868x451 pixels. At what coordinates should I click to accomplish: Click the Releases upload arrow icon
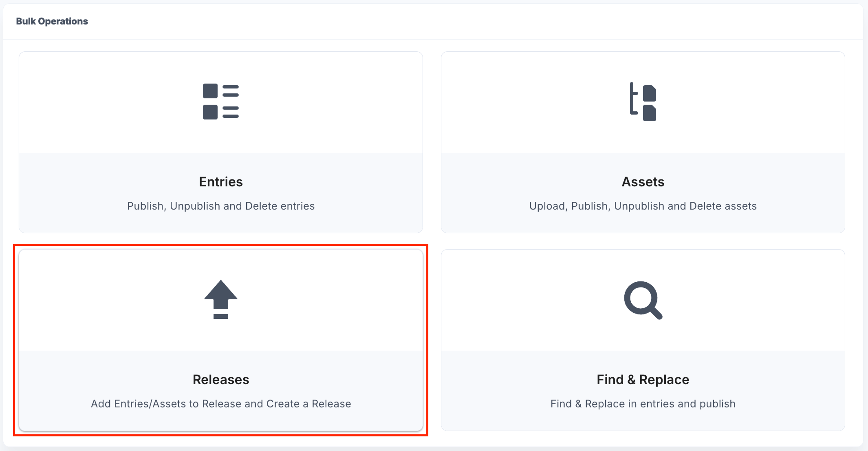click(x=221, y=299)
